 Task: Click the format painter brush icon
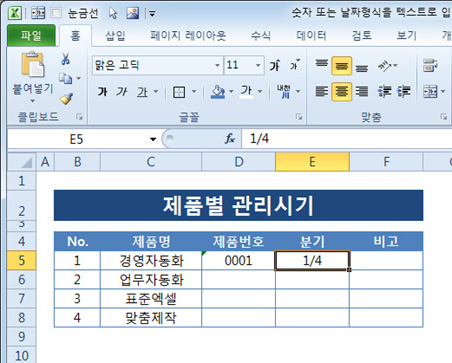pyautogui.click(x=66, y=99)
